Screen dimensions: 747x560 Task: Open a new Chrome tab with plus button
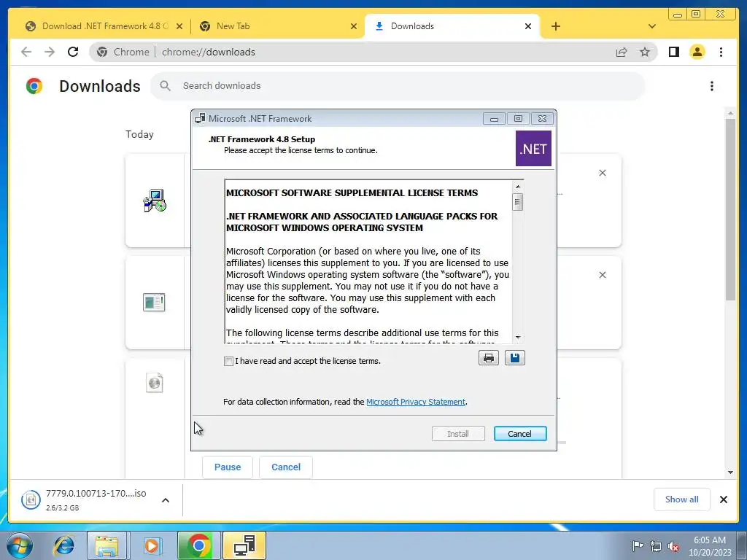(x=555, y=26)
